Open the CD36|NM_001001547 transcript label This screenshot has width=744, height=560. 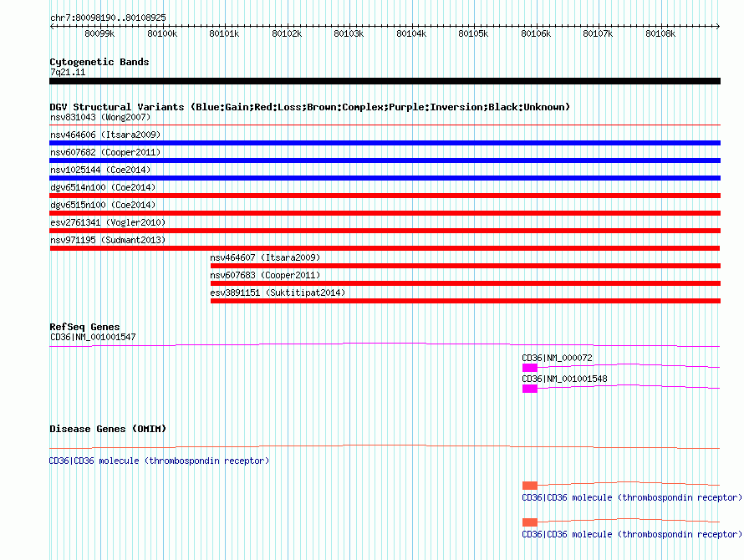[93, 338]
